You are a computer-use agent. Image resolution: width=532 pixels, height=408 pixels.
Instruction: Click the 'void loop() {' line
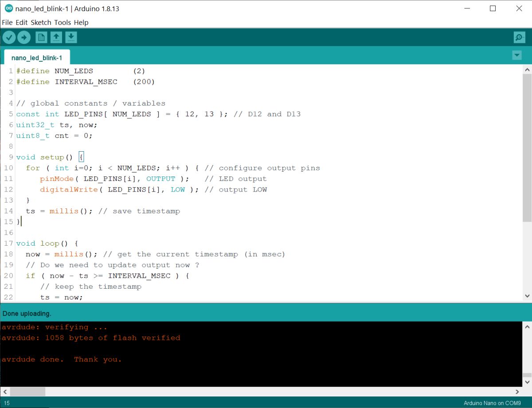click(x=47, y=243)
